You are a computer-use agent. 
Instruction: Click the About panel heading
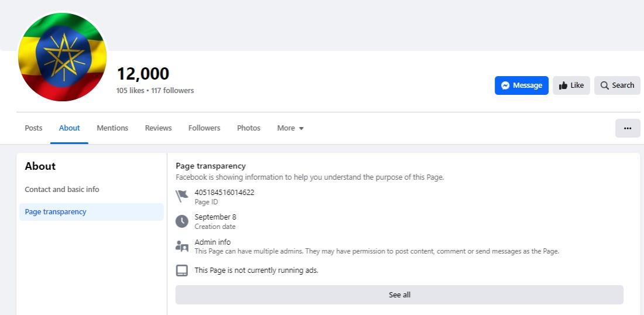pyautogui.click(x=40, y=166)
